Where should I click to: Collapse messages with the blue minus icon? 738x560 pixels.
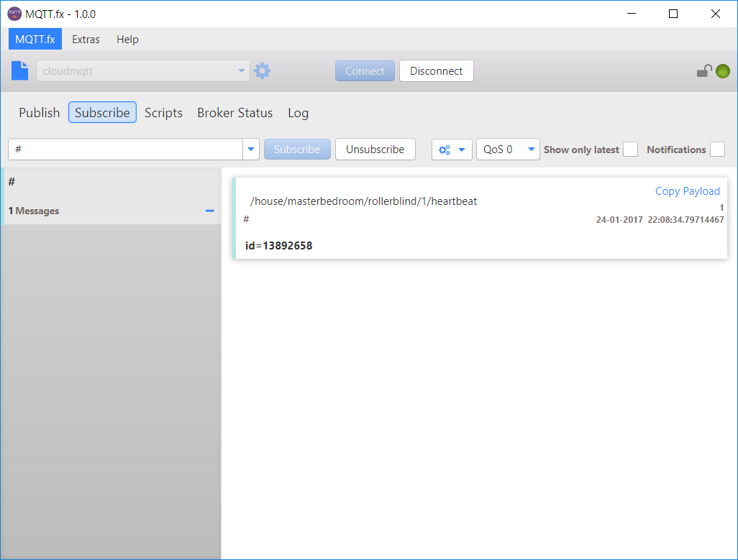210,211
